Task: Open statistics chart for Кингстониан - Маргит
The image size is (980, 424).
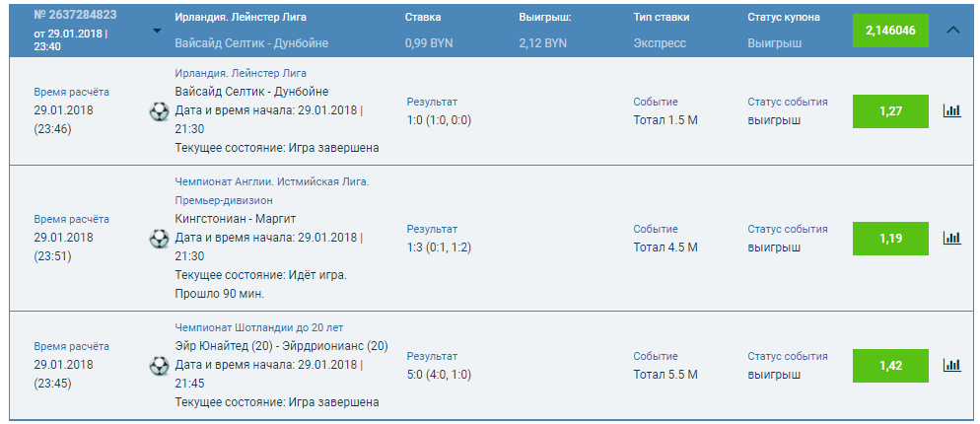Action: tap(951, 238)
